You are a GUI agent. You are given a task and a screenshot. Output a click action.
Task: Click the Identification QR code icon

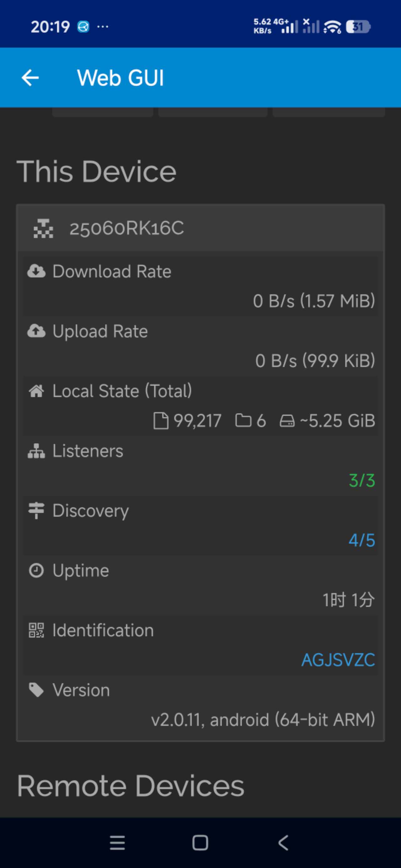coord(36,630)
